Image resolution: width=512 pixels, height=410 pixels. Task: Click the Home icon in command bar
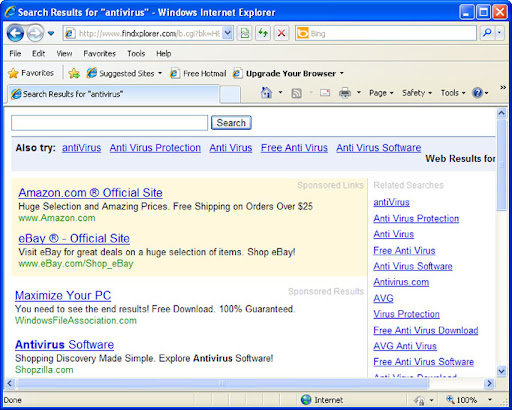pos(266,93)
